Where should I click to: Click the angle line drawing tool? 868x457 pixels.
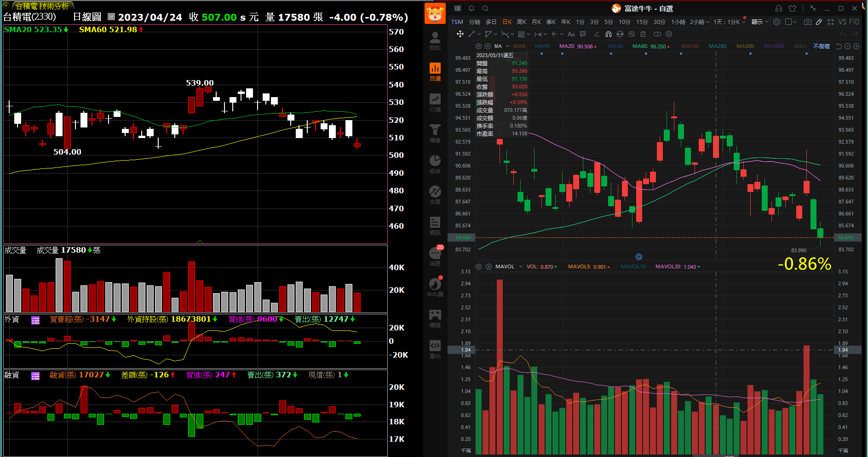click(597, 34)
